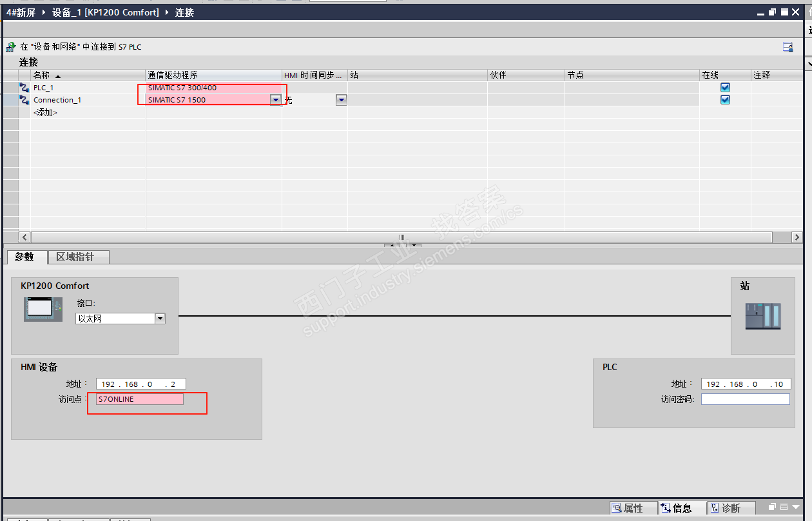Sort by the name column header
Image resolution: width=812 pixels, height=521 pixels.
tap(88, 75)
